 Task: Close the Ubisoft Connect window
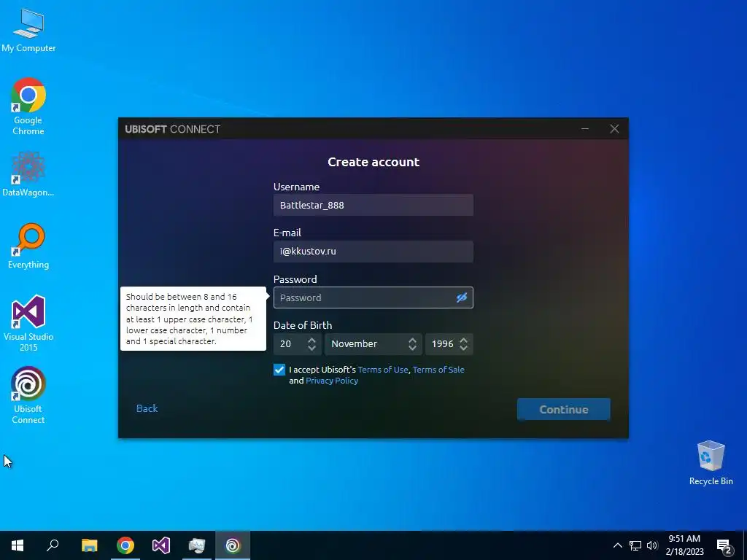pyautogui.click(x=614, y=129)
